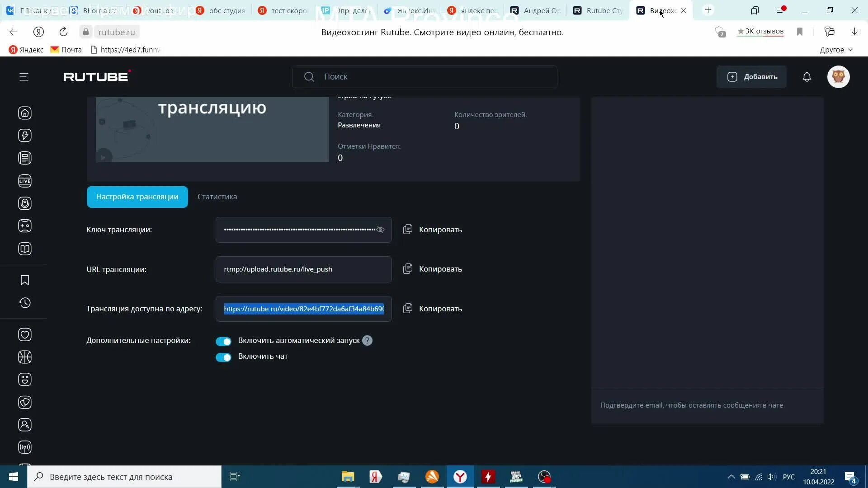The height and width of the screenshot is (488, 868).
Task: Open the news list sidebar icon
Action: click(x=25, y=158)
